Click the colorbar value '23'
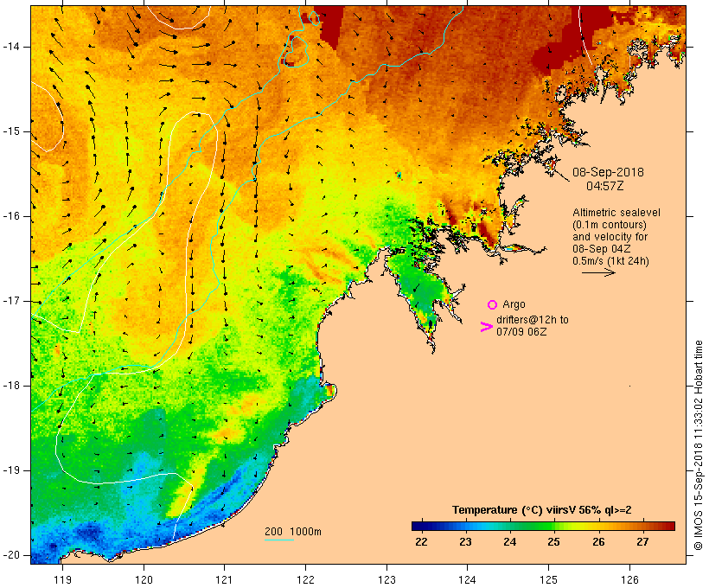 465,542
